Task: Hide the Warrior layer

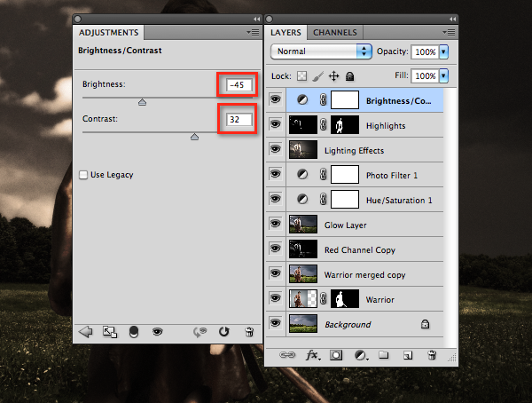Action: click(275, 298)
